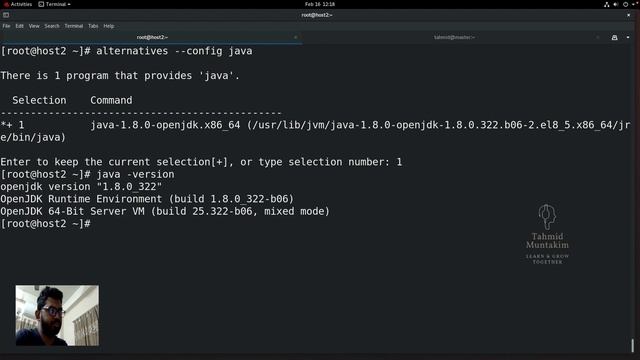640x360 pixels.
Task: Open the Terminal app menu in top bar
Action: pos(54,4)
